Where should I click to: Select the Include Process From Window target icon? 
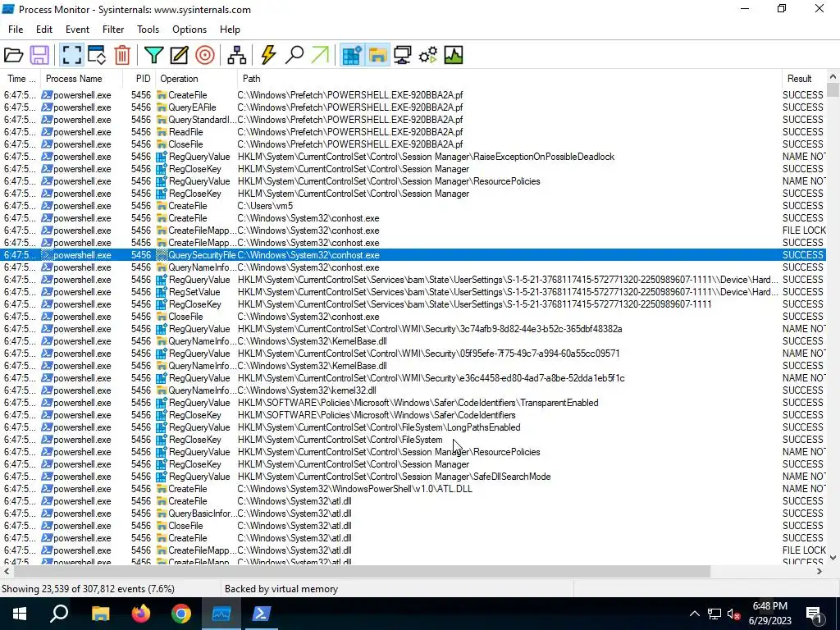(204, 55)
